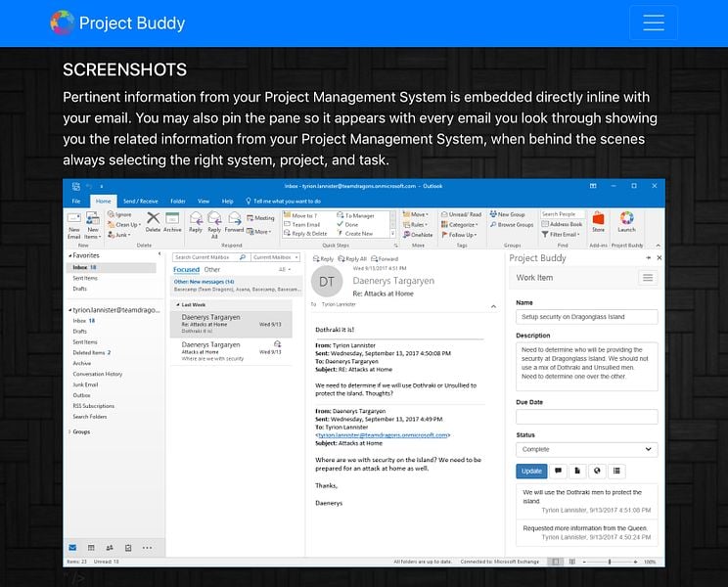
Task: Click Unread/Read tag button
Action: click(x=461, y=214)
